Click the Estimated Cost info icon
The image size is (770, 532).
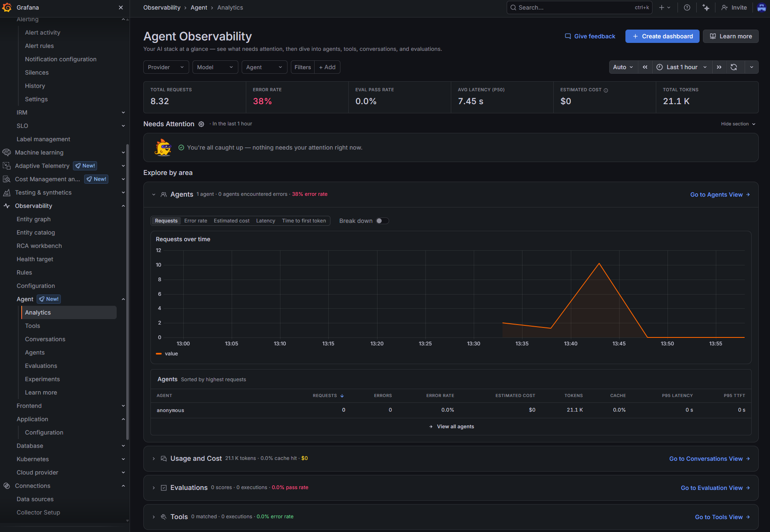pos(606,90)
